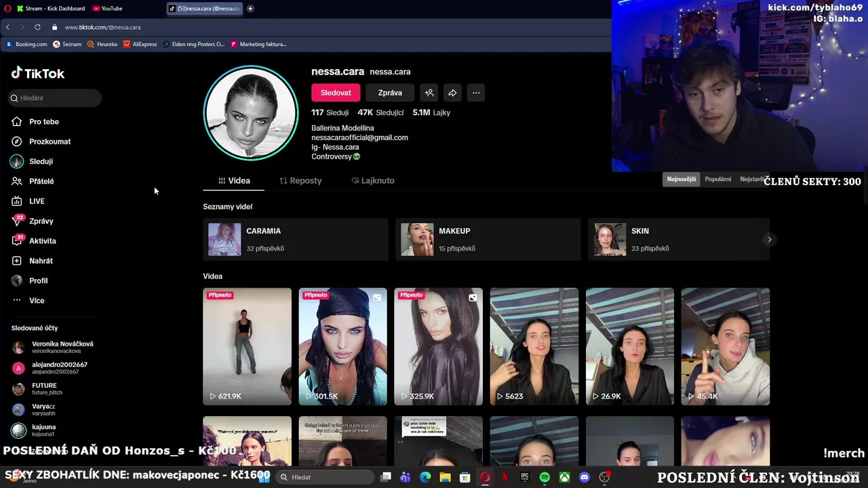
Task: Follow nessa.cara with Sledovat button
Action: click(336, 93)
